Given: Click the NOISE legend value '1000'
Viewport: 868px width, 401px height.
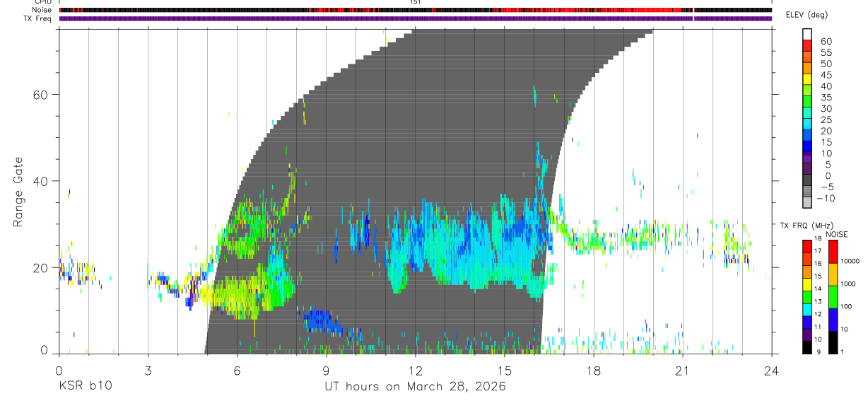Looking at the screenshot, I should pos(849,284).
